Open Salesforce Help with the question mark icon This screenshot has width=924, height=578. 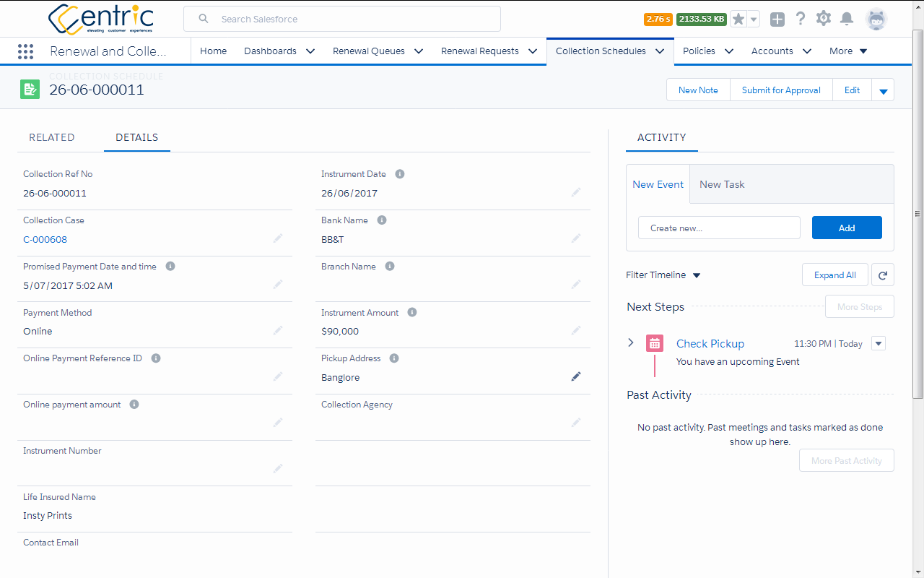coord(801,18)
